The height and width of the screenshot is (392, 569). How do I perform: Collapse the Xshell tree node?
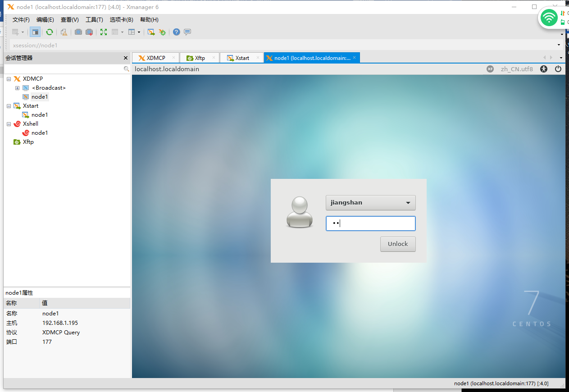[x=9, y=124]
